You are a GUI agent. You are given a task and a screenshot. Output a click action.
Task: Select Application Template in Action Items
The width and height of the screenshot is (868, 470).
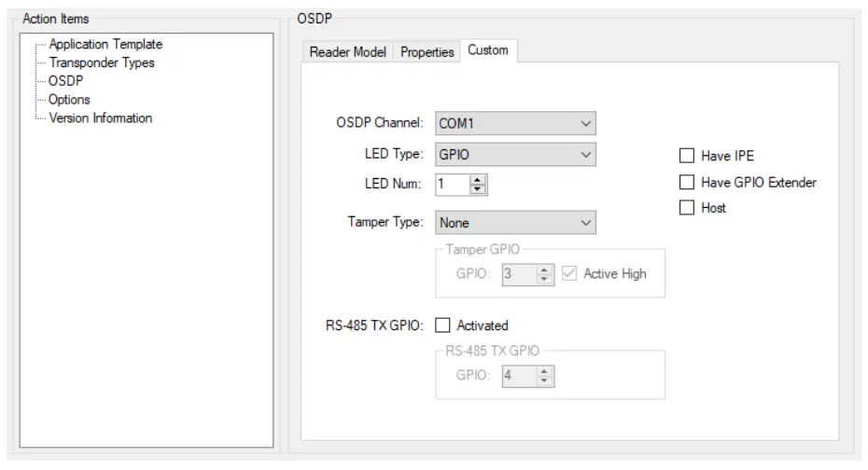(x=105, y=44)
